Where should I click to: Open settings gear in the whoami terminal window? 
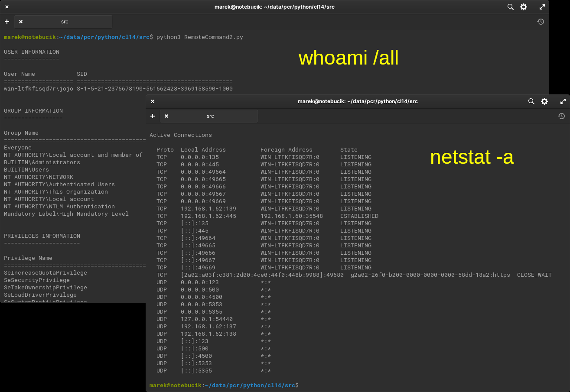pos(524,7)
